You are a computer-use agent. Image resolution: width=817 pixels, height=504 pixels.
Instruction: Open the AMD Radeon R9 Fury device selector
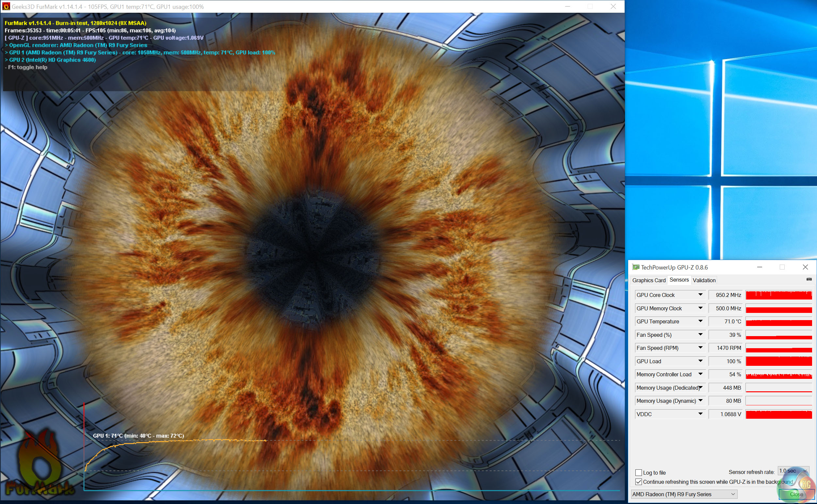coord(684,494)
